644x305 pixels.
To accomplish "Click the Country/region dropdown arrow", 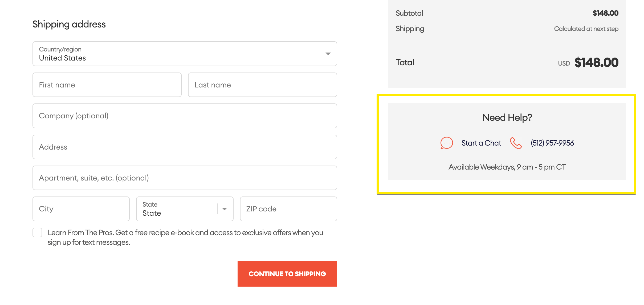I will pos(328,54).
